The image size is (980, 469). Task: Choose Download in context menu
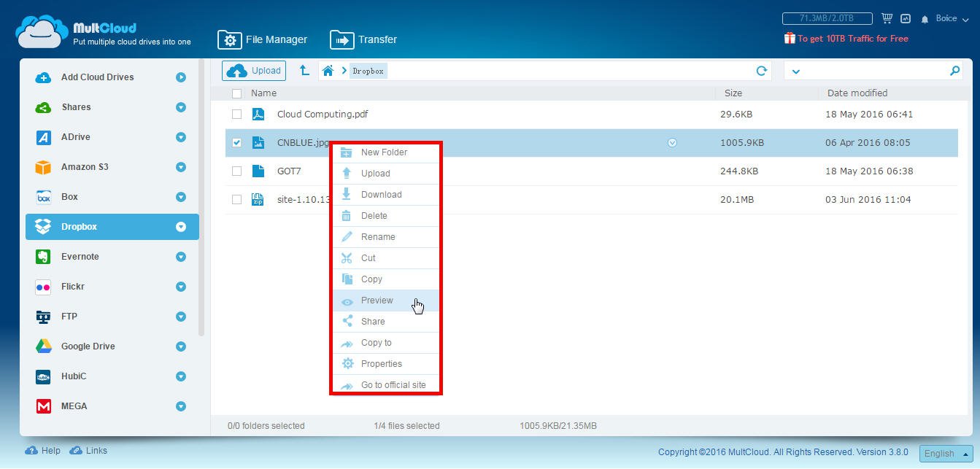coord(386,195)
